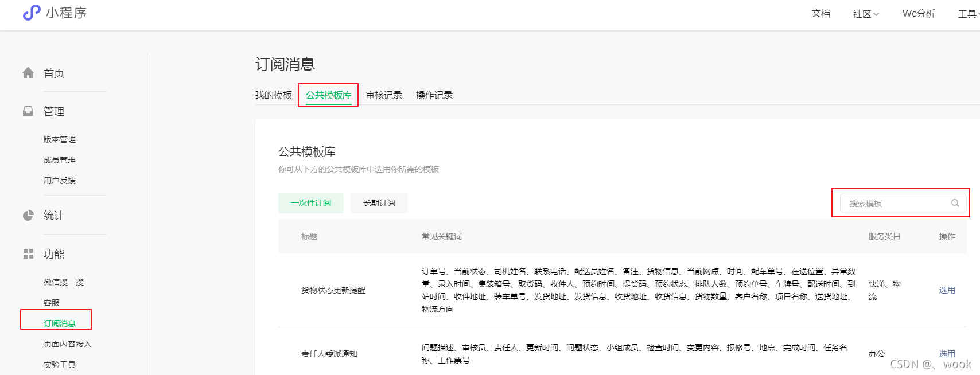This screenshot has width=980, height=375.
Task: Click the 统计 pie chart icon
Action: (28, 216)
